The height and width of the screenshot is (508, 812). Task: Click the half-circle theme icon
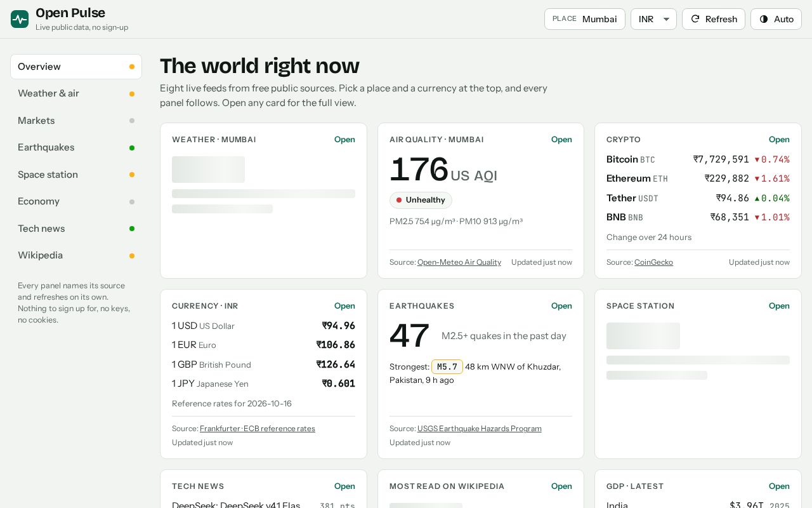[x=764, y=19]
